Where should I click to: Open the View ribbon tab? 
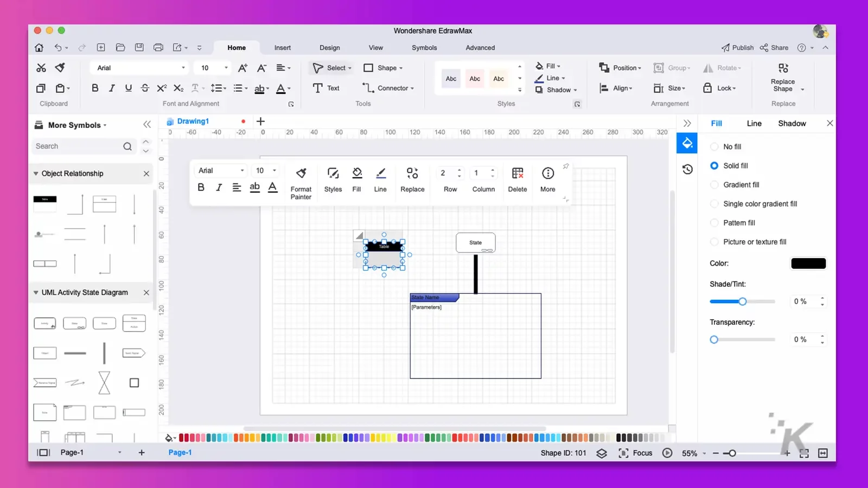pyautogui.click(x=375, y=48)
